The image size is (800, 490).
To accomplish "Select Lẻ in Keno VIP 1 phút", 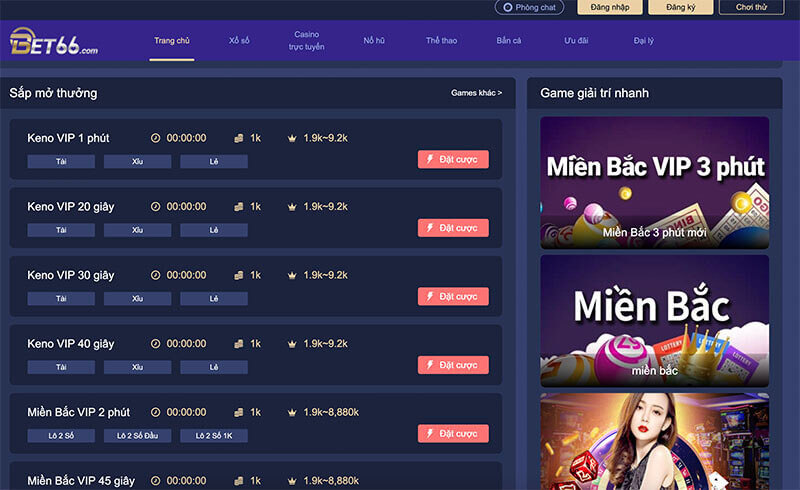I will click(x=214, y=161).
